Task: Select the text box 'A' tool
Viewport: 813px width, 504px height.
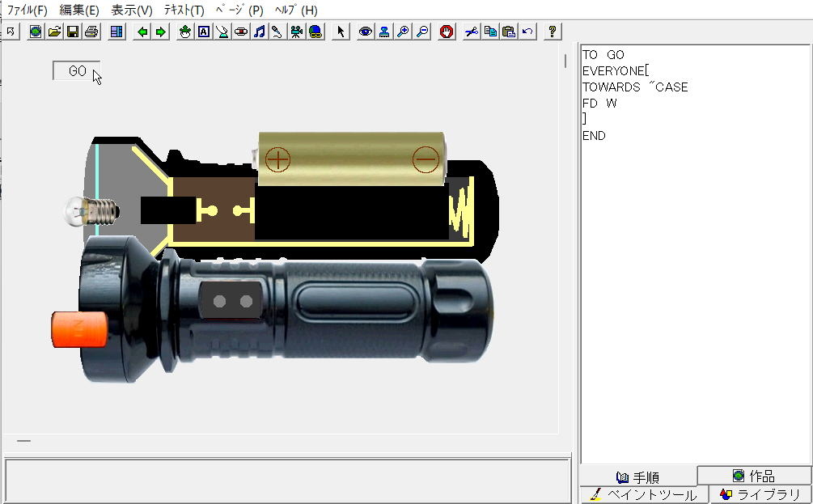Action: point(203,32)
